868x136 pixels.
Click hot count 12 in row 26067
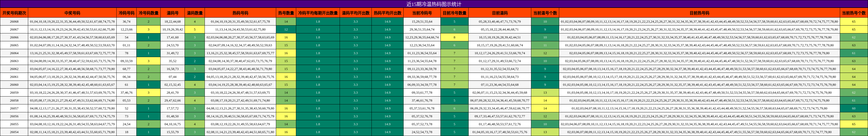[286, 30]
